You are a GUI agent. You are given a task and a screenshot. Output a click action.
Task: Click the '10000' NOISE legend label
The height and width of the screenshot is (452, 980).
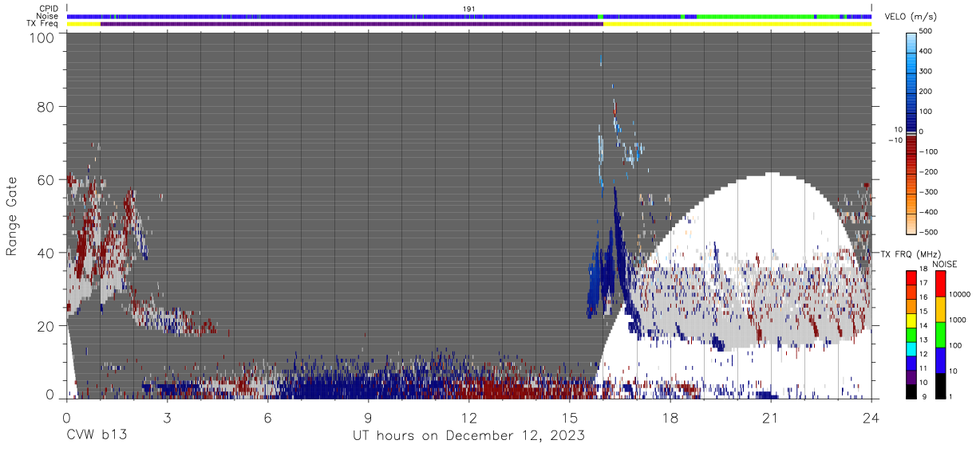pyautogui.click(x=960, y=293)
